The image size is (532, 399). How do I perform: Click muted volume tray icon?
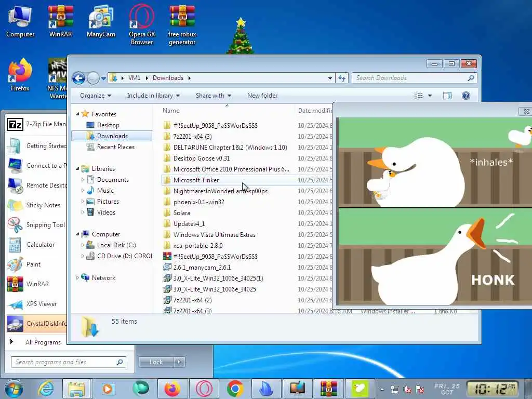point(407,390)
